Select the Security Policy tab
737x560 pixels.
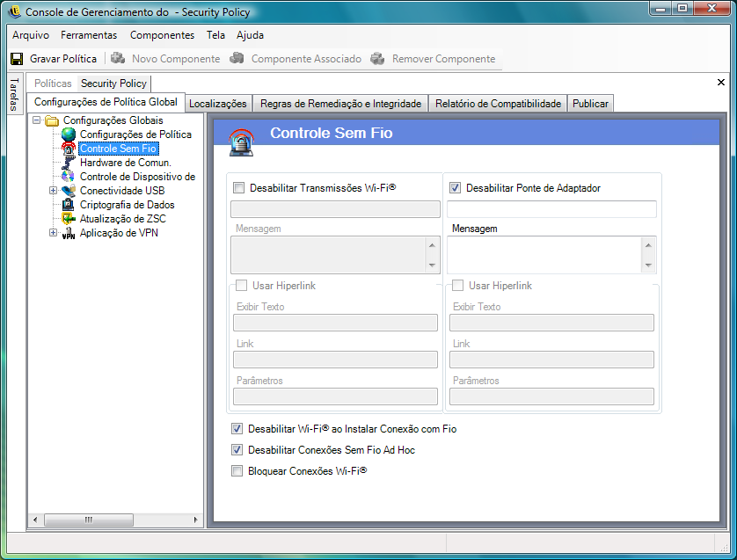click(x=113, y=84)
